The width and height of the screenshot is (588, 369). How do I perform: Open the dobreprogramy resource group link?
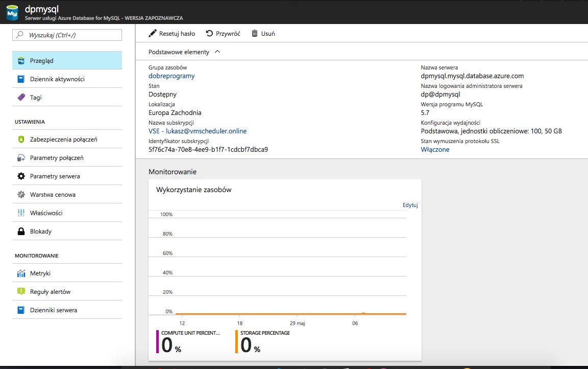(x=171, y=76)
